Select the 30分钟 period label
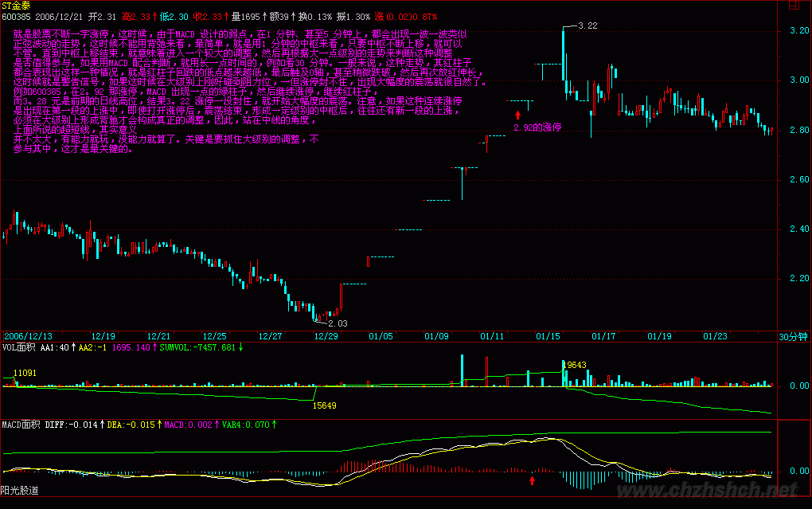 click(793, 337)
